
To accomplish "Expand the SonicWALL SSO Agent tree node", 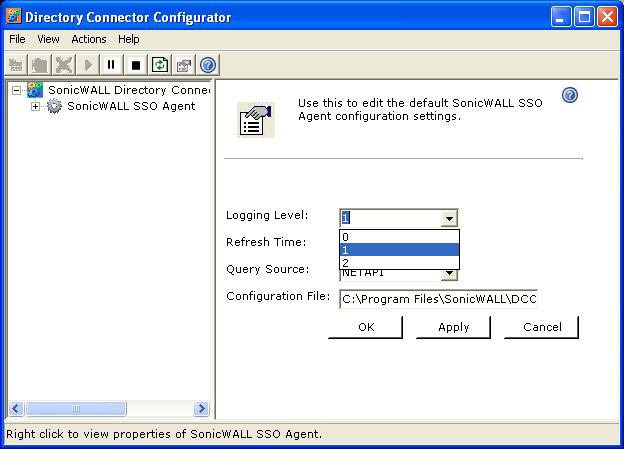I will 35,106.
